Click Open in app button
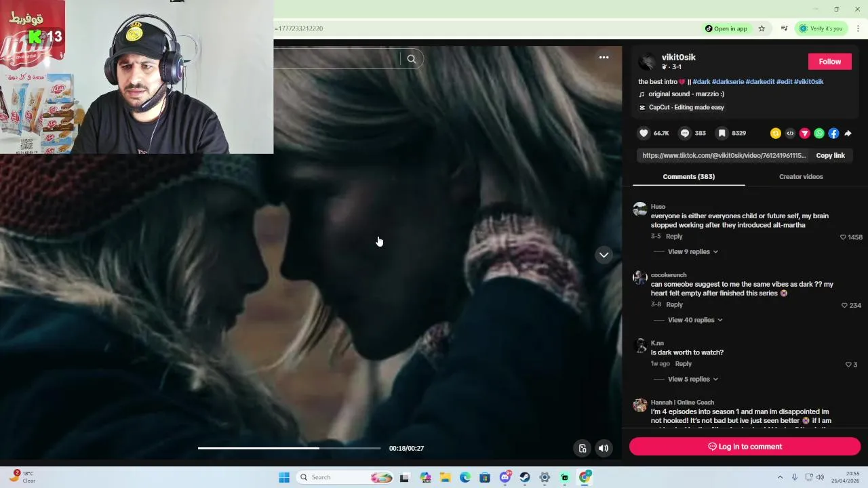The image size is (868, 488). tap(726, 28)
